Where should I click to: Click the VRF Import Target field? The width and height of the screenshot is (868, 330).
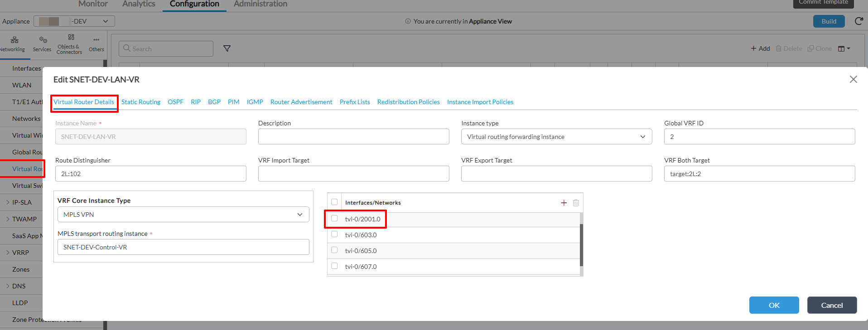click(353, 174)
